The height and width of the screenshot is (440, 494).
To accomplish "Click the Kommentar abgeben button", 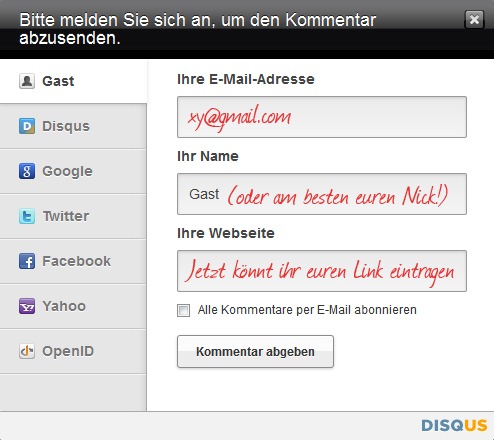I will (255, 352).
